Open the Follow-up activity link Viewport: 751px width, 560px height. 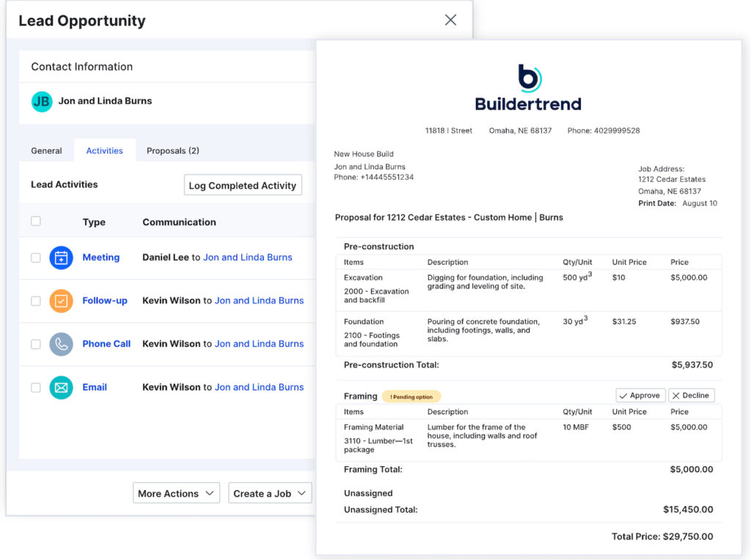(105, 301)
